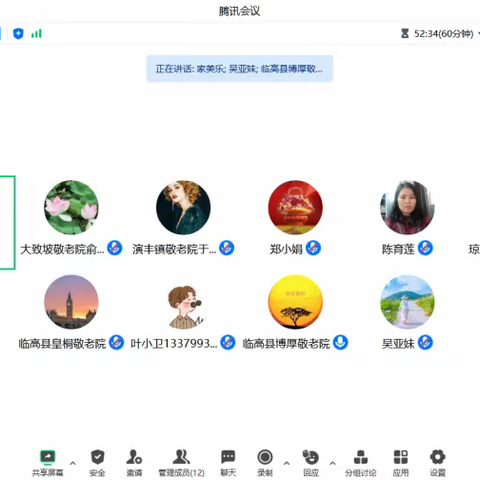Image resolution: width=480 pixels, height=480 pixels.
Task: Select 吴亚妹's mountain path avatar
Action: click(x=407, y=302)
